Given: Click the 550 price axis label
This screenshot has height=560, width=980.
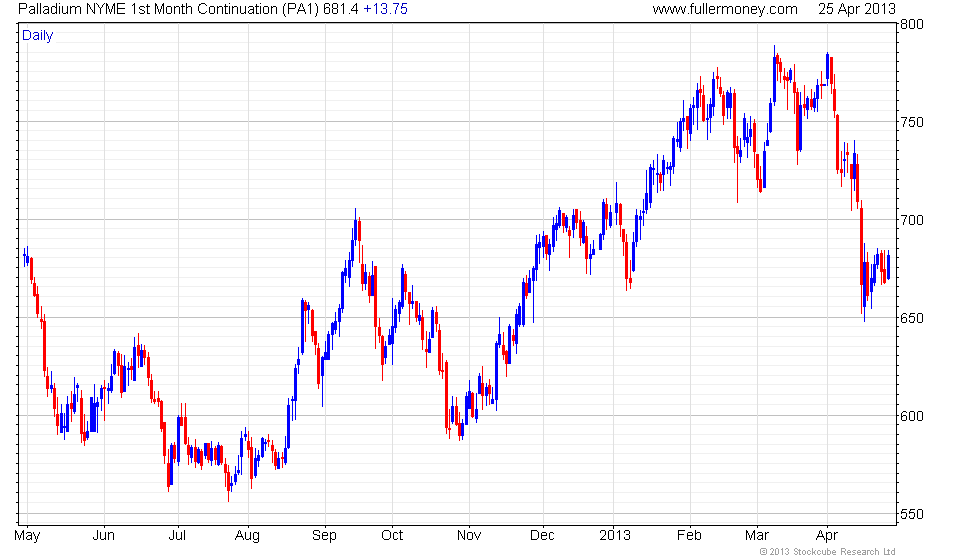Looking at the screenshot, I should coord(911,514).
